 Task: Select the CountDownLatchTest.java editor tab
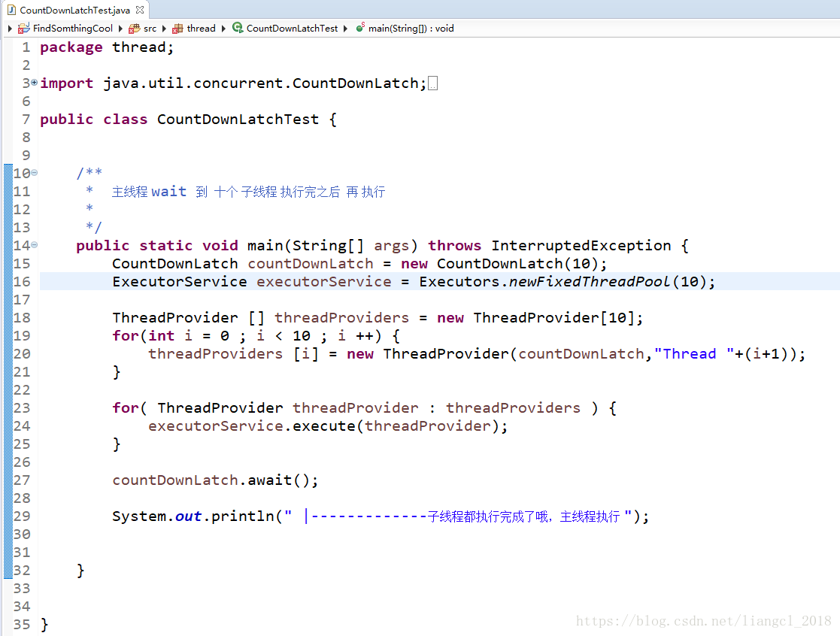(74, 11)
